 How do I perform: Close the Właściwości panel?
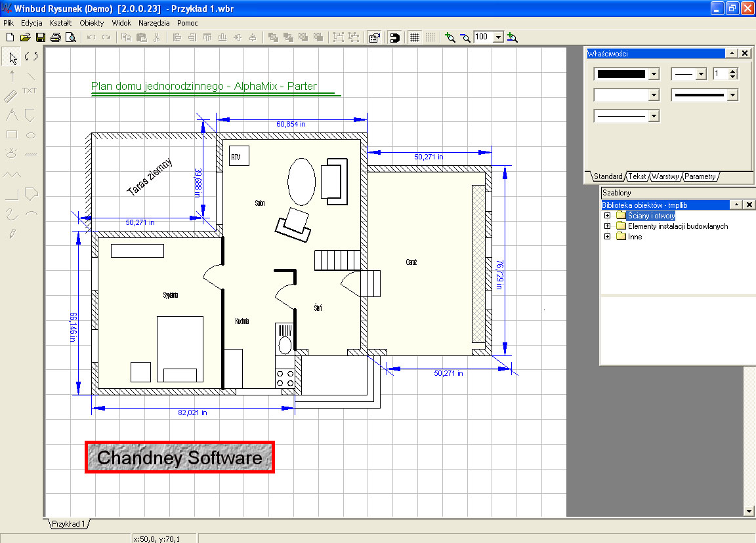tap(745, 53)
